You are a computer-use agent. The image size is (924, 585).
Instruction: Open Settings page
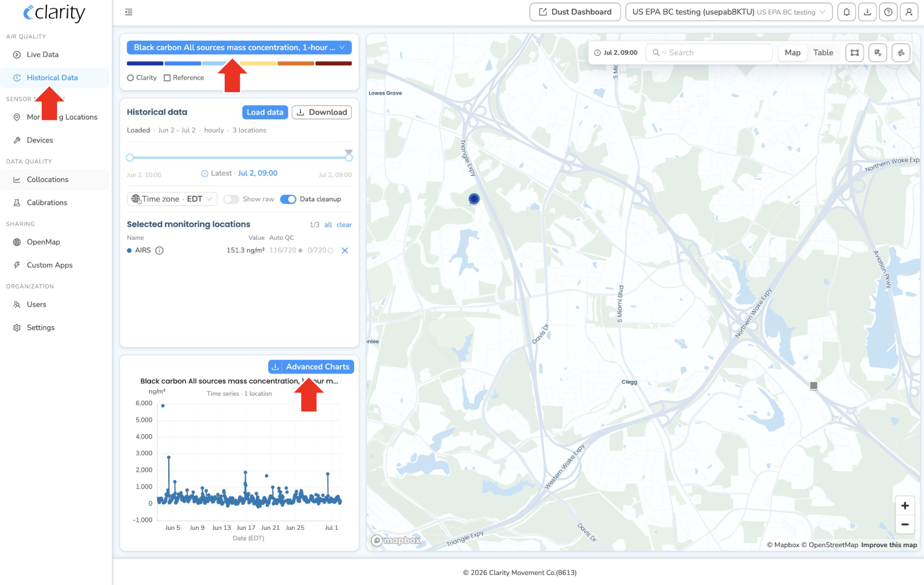click(55, 327)
